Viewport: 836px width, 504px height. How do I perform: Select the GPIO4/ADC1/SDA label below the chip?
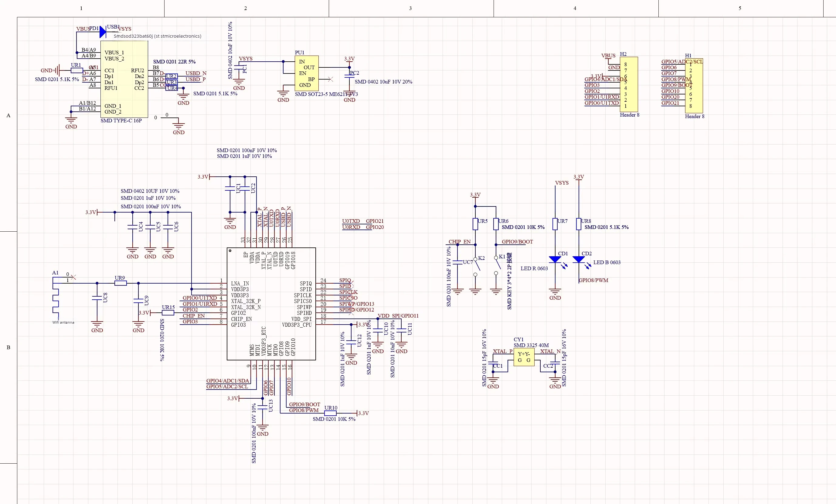[x=228, y=381]
